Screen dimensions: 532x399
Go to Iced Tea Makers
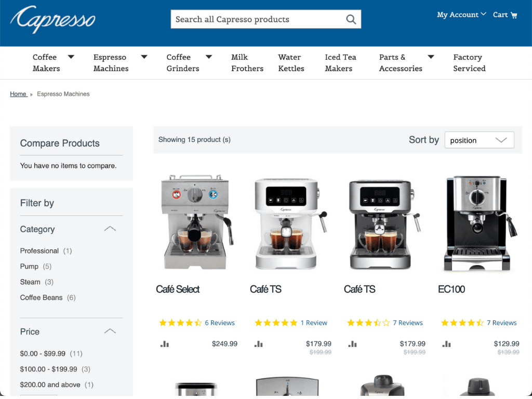tap(340, 63)
